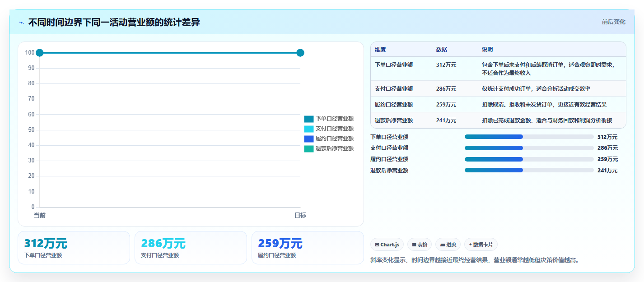
Task: Toggle the 下单口径营业额 legend swatch in the chart
Action: tap(308, 119)
